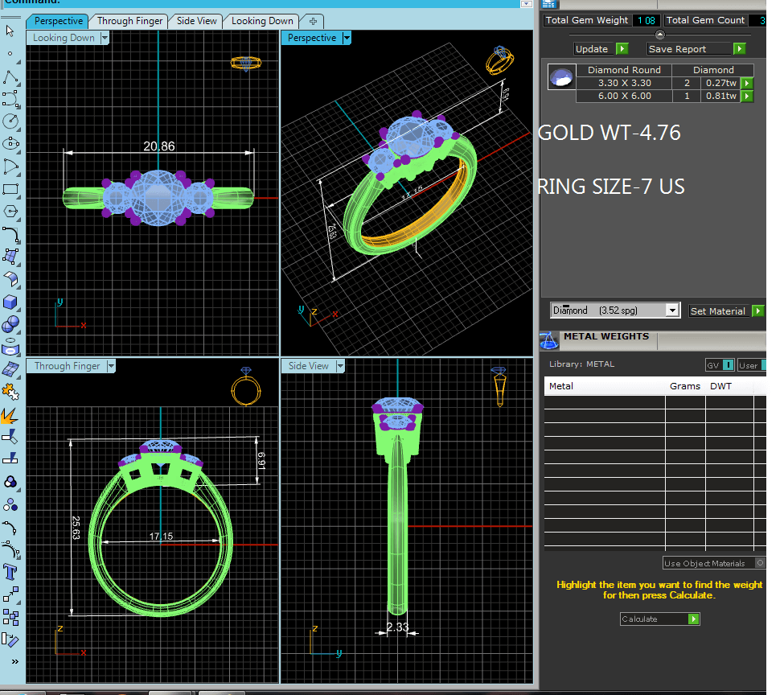Select the Polygon hexagon tool
The image size is (784, 695).
point(10,212)
